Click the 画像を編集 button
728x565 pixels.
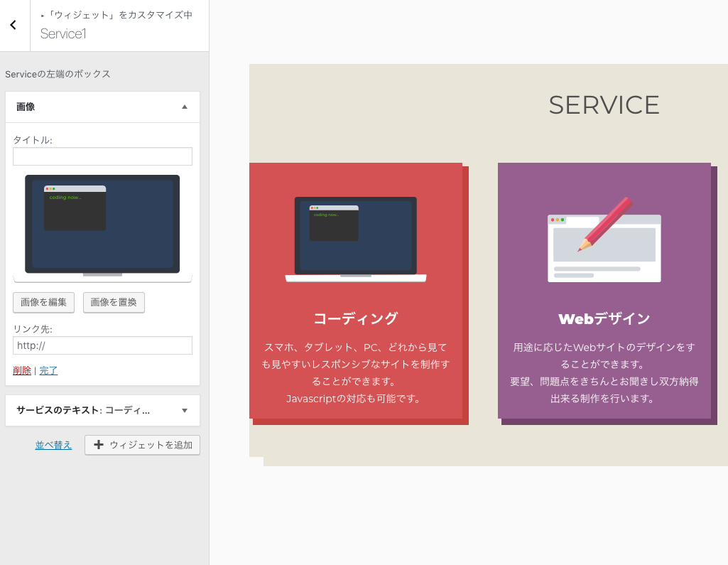pyautogui.click(x=43, y=303)
